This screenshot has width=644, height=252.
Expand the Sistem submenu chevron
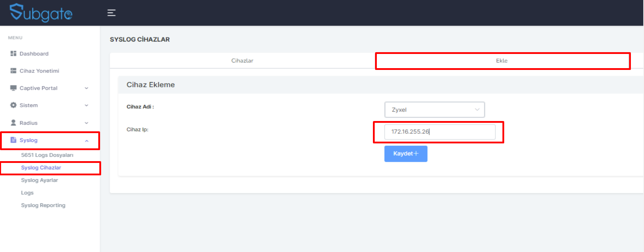pyautogui.click(x=87, y=105)
